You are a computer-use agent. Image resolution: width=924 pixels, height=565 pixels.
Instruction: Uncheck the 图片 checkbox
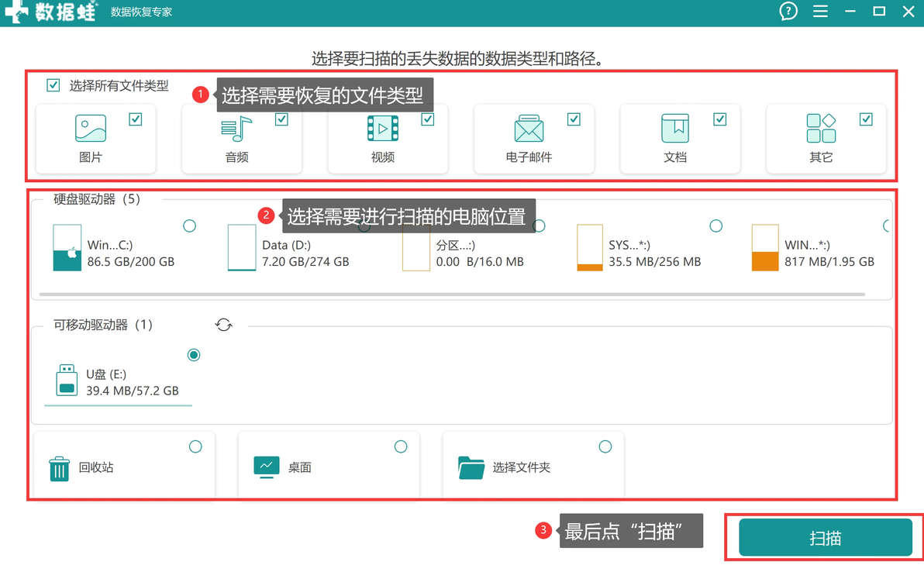click(x=136, y=119)
